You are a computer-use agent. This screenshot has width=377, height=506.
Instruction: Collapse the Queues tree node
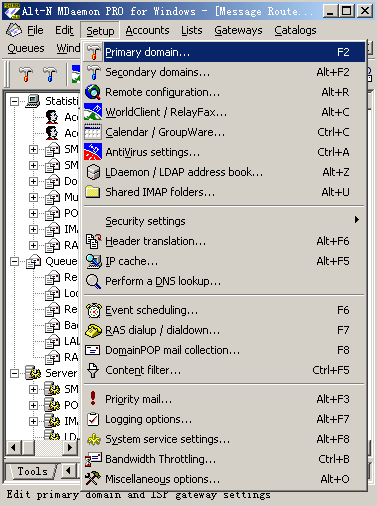[14, 262]
